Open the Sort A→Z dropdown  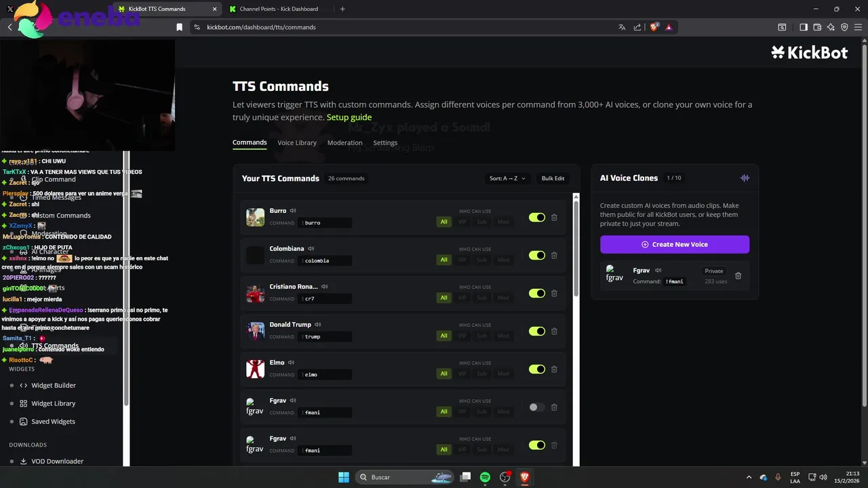pyautogui.click(x=507, y=178)
